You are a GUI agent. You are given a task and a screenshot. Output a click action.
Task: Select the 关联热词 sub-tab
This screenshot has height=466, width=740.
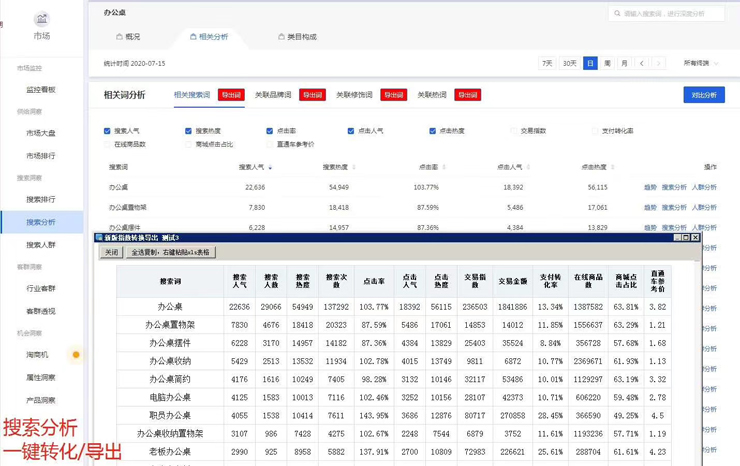tap(432, 95)
